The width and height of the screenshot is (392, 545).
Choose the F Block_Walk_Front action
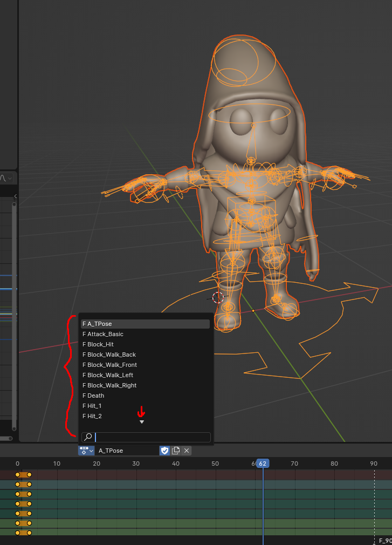[145, 365]
